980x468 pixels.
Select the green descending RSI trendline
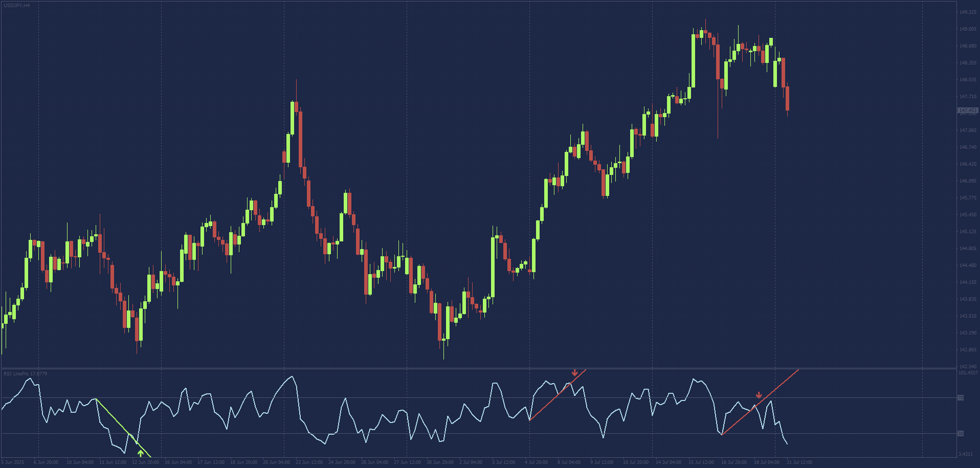click(x=123, y=426)
